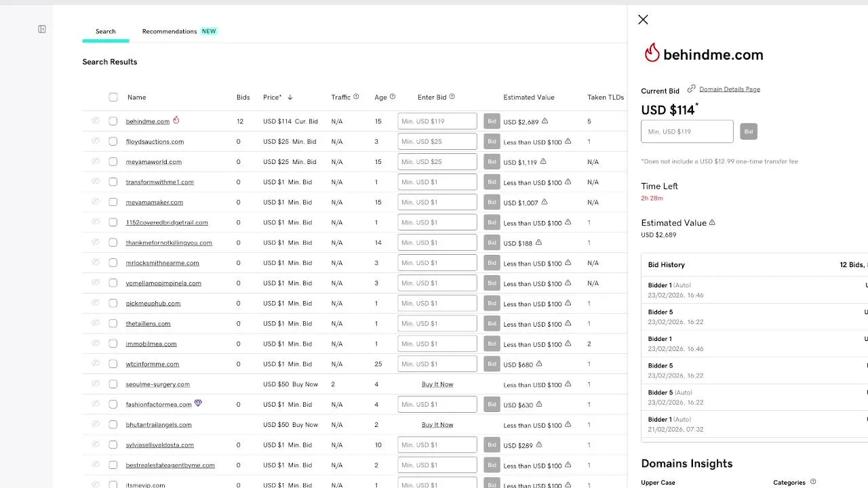The height and width of the screenshot is (488, 868).
Task: Click Buy It Now for seoulme-surgery.com
Action: coord(437,384)
